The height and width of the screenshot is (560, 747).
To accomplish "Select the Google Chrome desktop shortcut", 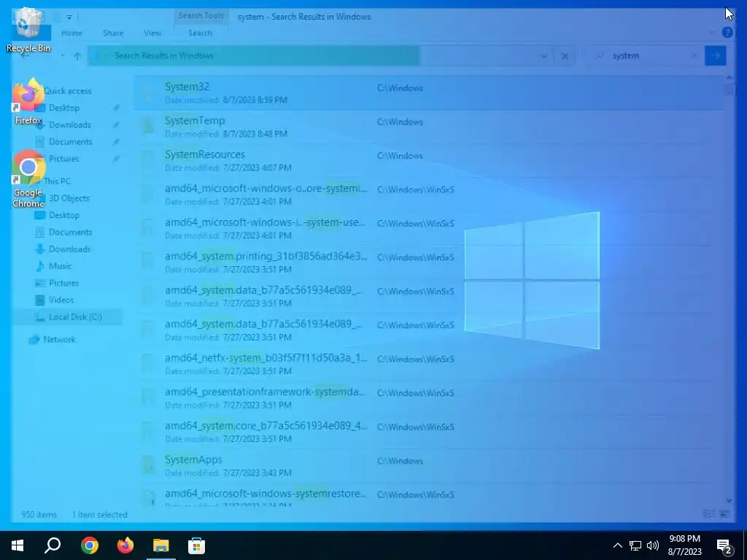I will tap(28, 179).
